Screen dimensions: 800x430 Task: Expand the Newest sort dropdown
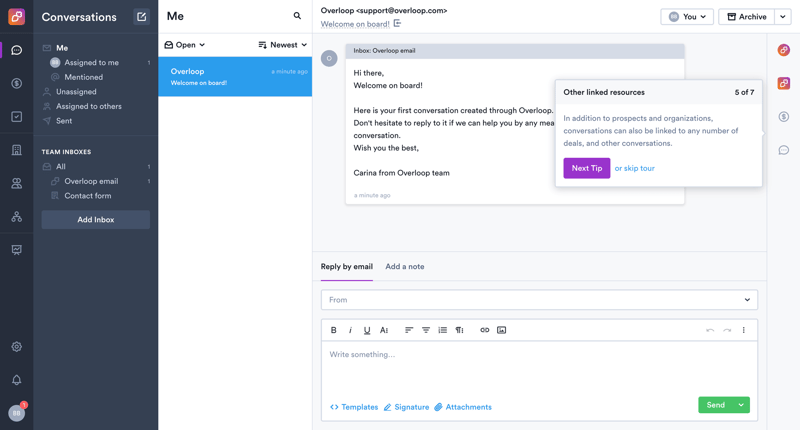pyautogui.click(x=283, y=45)
